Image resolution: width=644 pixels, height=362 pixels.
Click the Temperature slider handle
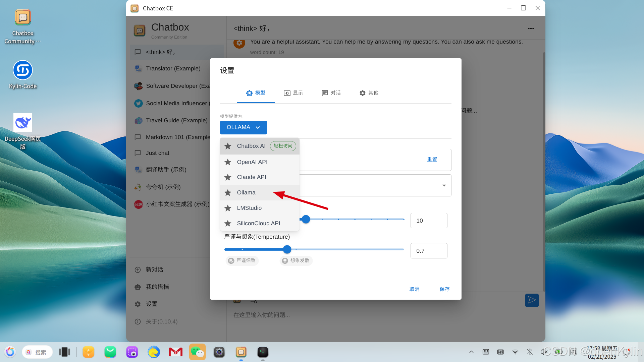[x=287, y=249]
